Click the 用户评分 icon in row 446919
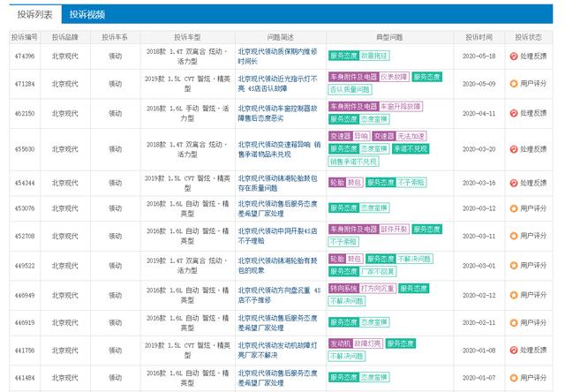 pyautogui.click(x=514, y=323)
